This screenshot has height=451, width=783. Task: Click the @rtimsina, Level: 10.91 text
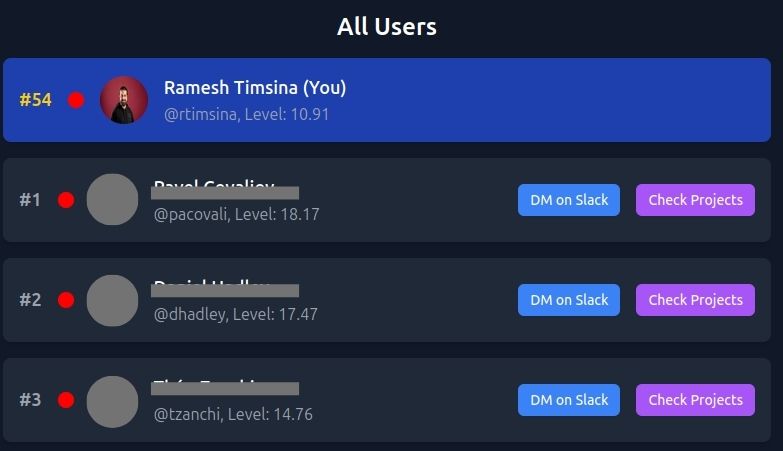point(247,114)
